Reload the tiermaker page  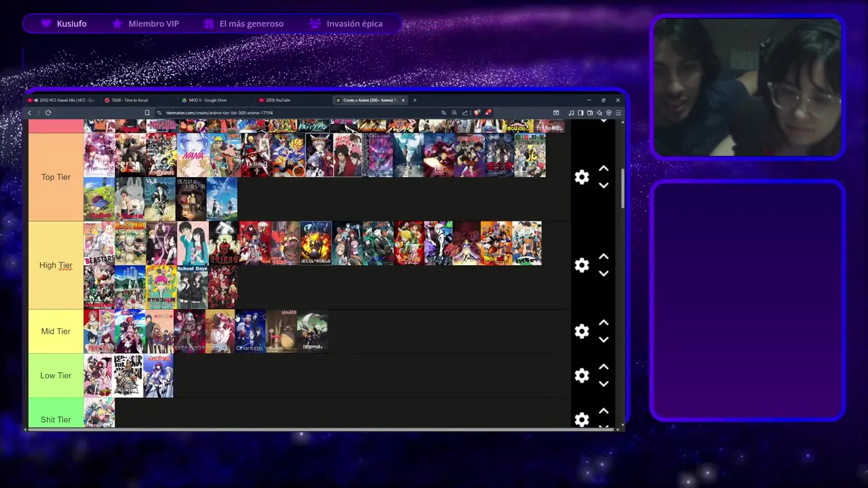48,113
